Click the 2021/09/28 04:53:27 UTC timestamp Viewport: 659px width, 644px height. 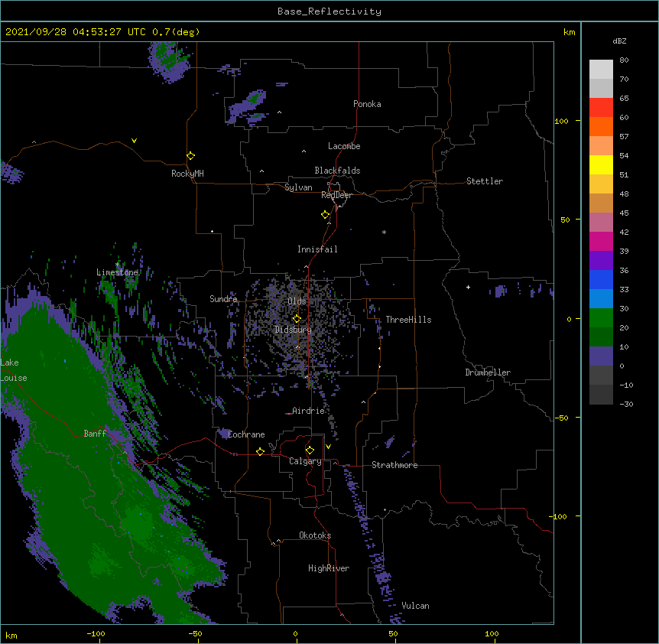coord(76,32)
